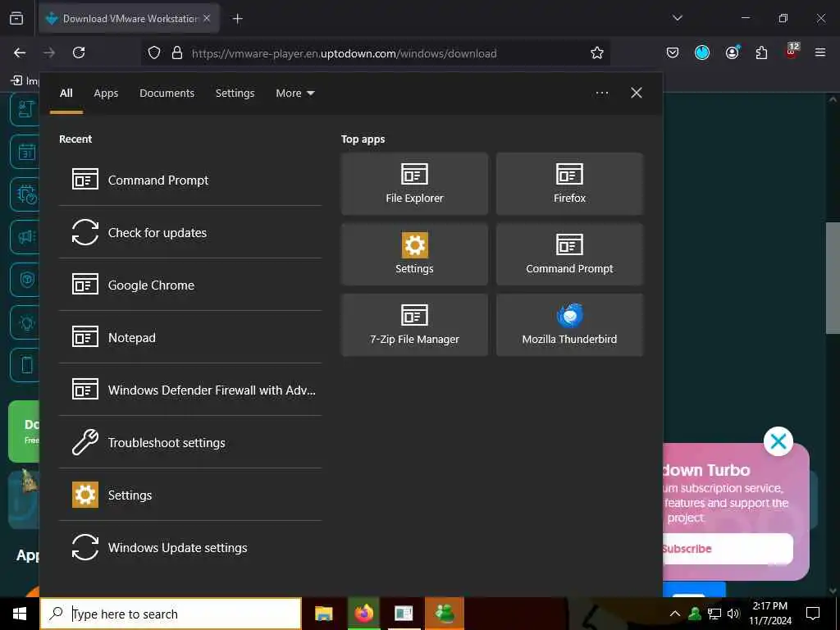Viewport: 840px width, 630px height.
Task: Launch Mozilla Thunderbird tile
Action: tap(569, 325)
